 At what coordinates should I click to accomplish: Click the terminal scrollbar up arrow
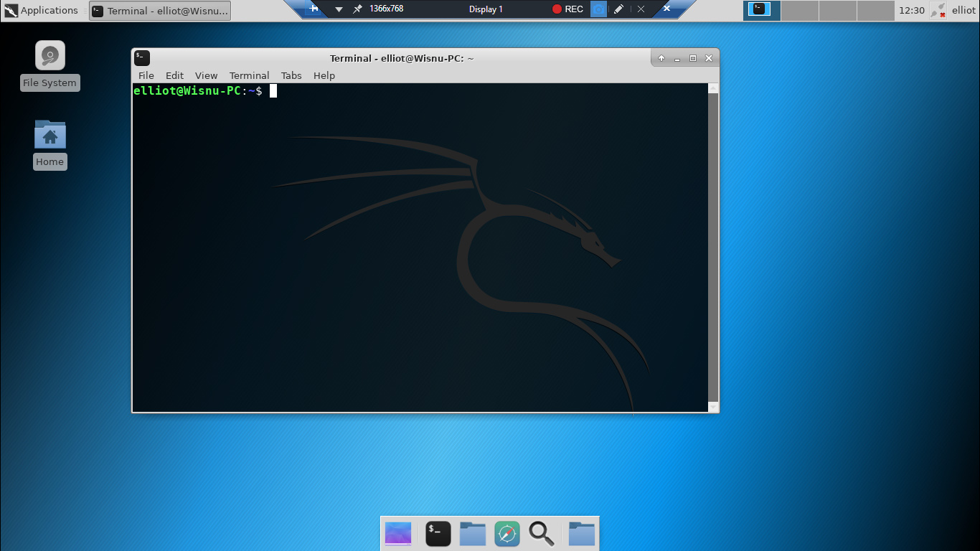click(x=713, y=88)
